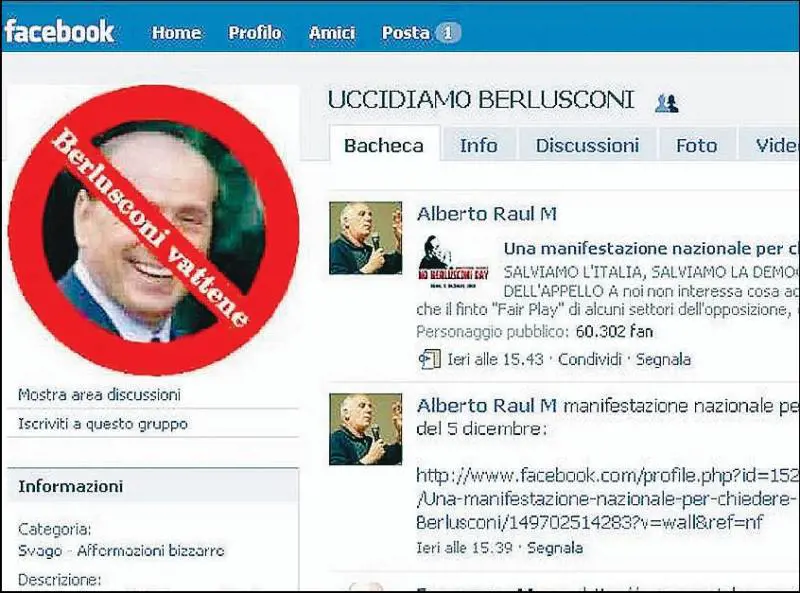The height and width of the screenshot is (593, 800).
Task: Open the group profile picture
Action: 153,230
